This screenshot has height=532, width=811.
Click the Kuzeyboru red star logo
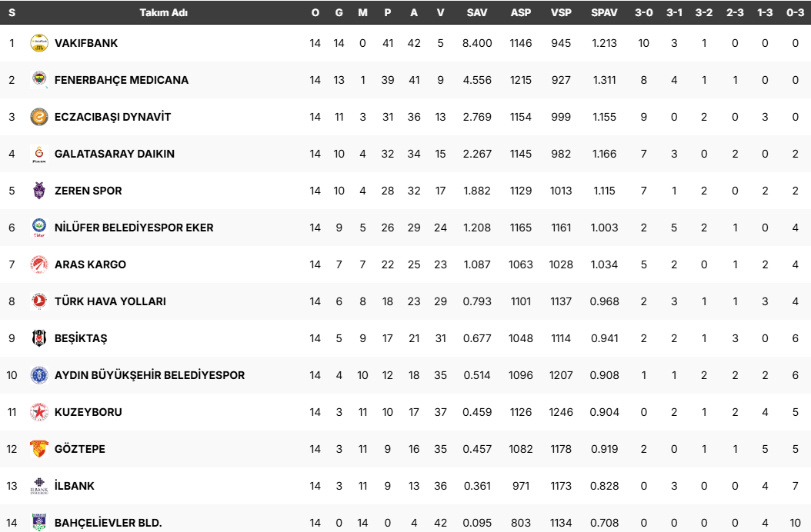coord(38,412)
